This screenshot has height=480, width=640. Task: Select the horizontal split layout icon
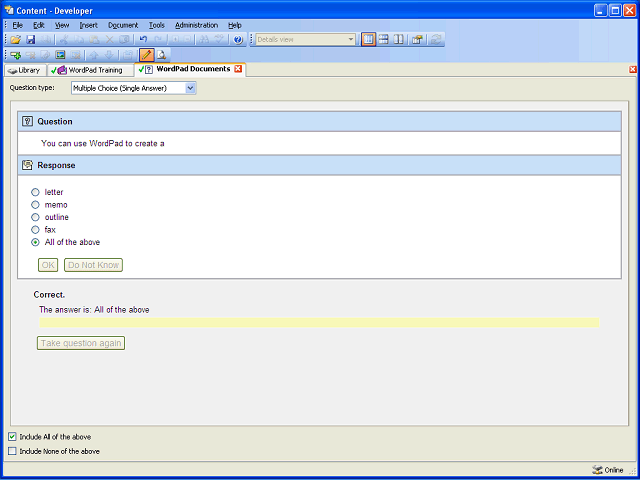click(x=383, y=40)
